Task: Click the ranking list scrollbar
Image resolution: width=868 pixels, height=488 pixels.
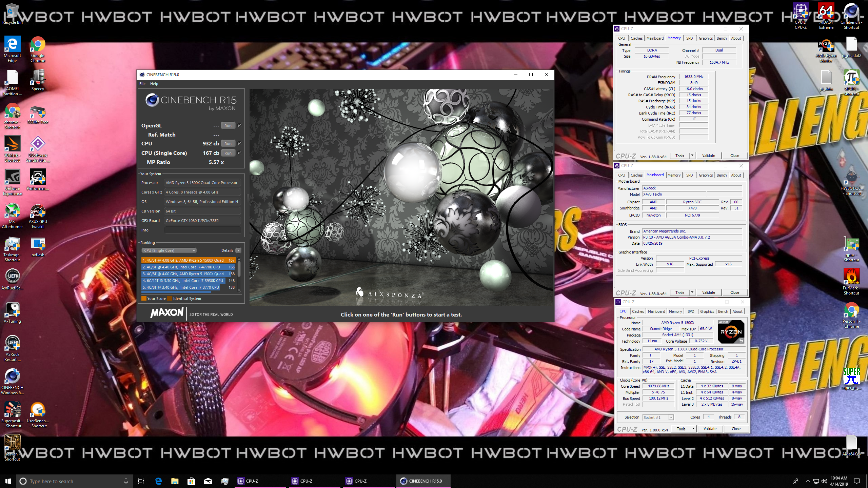Action: [x=239, y=274]
